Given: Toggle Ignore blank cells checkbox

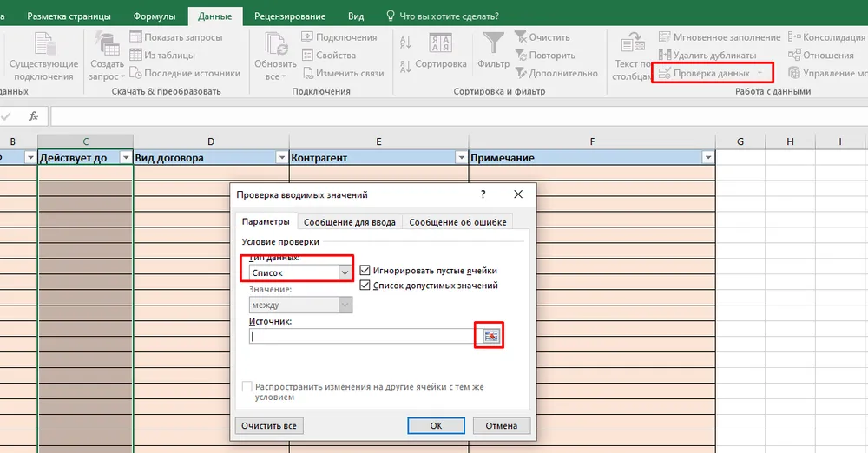Looking at the screenshot, I should [x=365, y=270].
